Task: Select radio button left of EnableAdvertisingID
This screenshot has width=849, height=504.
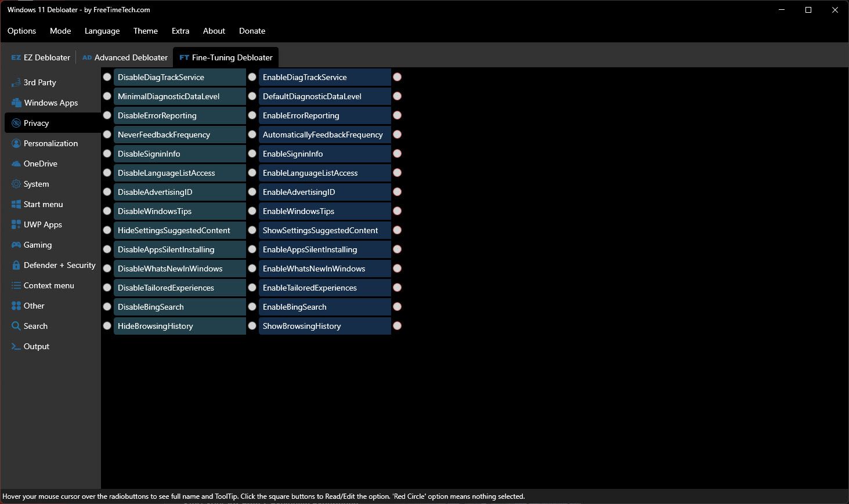Action: 252,192
